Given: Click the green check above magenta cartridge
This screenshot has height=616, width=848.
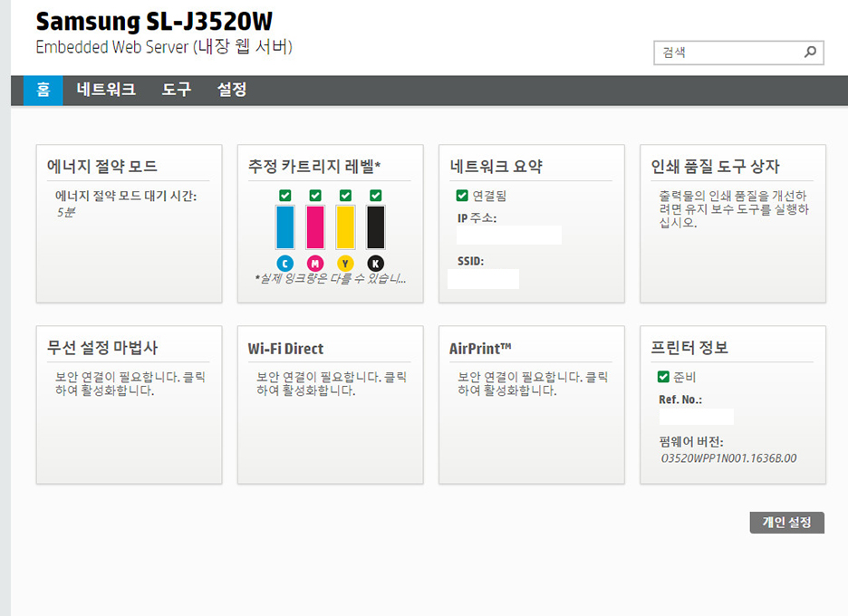Looking at the screenshot, I should tap(315, 196).
